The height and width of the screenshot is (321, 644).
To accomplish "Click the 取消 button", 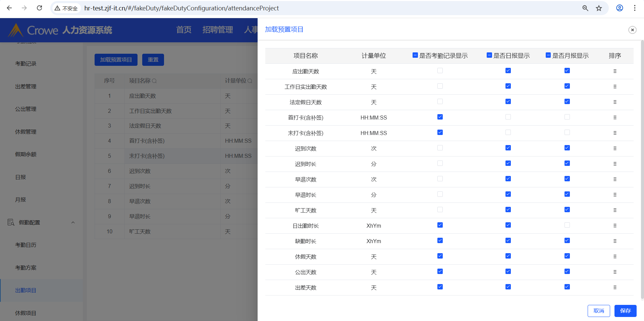I will tap(598, 311).
